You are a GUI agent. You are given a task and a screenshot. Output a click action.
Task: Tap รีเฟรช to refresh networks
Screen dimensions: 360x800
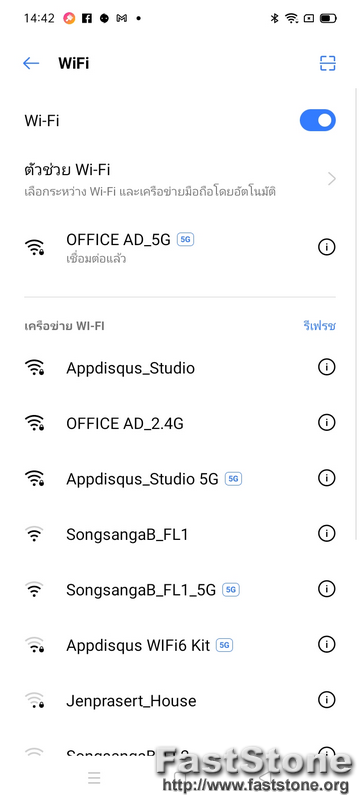(x=319, y=326)
